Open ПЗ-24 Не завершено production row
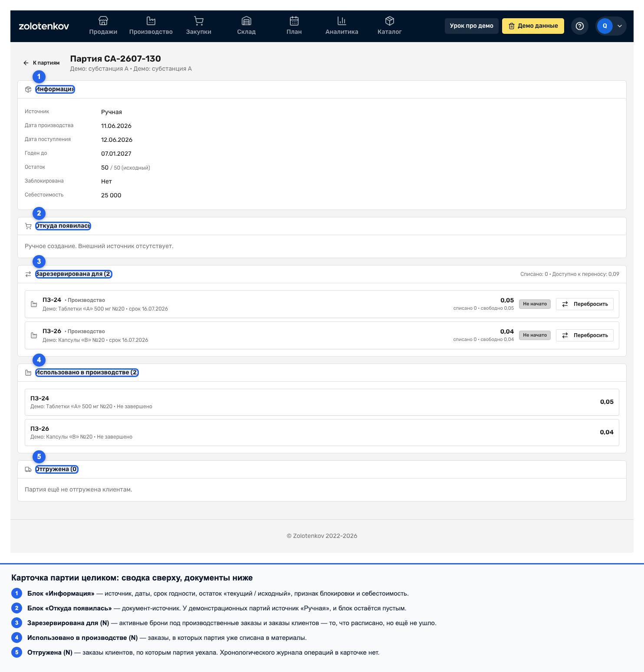644x672 pixels. [x=322, y=402]
